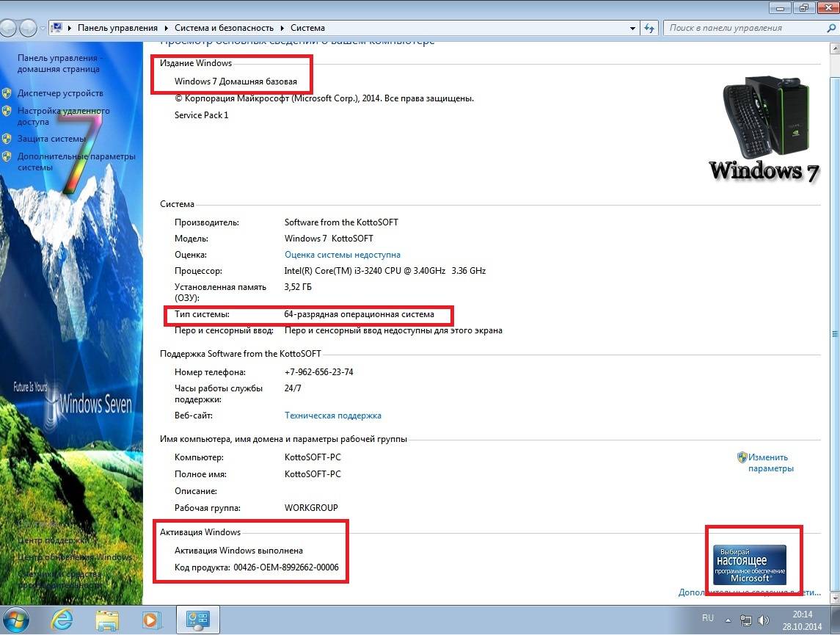Click scrollbar up arrow
The image size is (840, 635).
point(835,48)
